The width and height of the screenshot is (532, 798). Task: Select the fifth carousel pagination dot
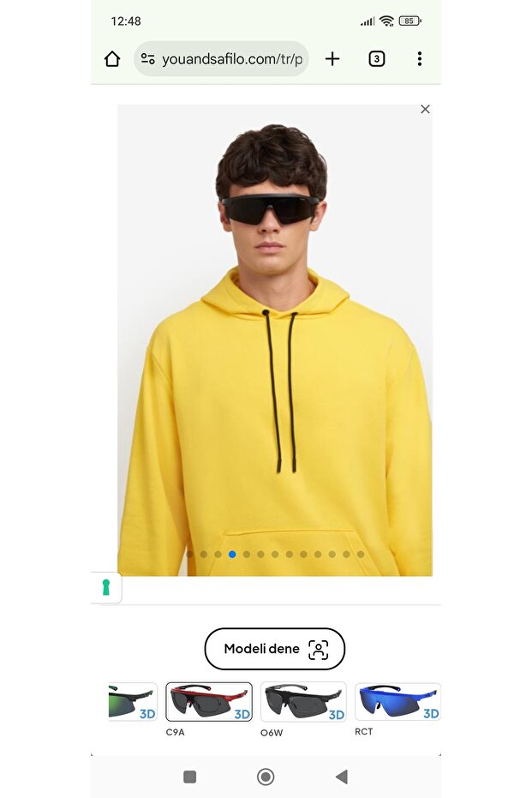click(x=247, y=555)
